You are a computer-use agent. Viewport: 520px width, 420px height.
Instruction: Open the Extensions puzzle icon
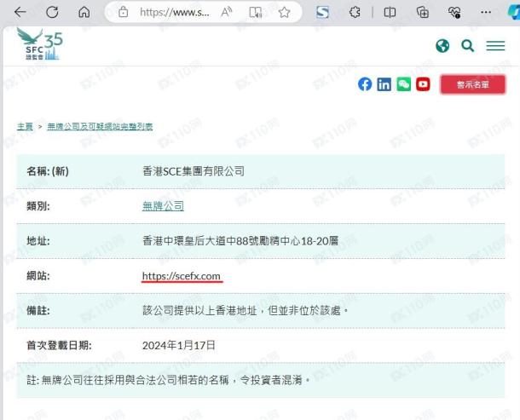click(355, 12)
